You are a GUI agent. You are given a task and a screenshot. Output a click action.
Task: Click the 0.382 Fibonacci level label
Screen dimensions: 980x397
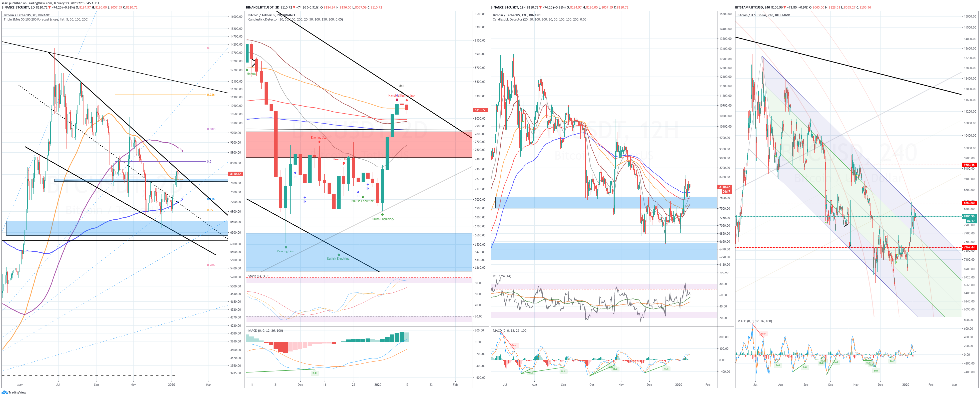point(211,129)
